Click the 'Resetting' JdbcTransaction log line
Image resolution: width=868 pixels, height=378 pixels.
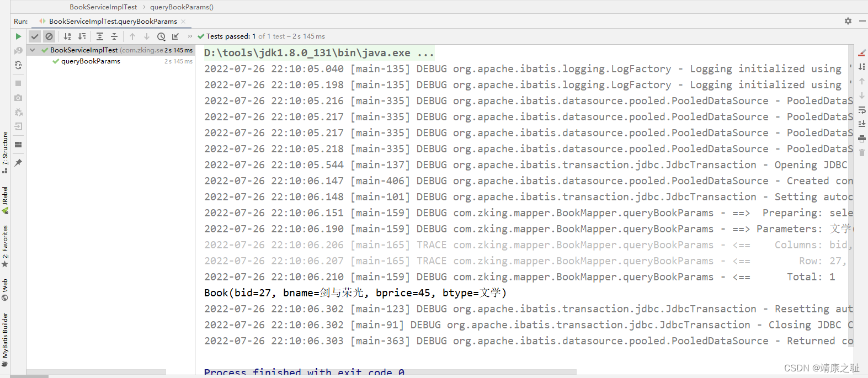528,309
